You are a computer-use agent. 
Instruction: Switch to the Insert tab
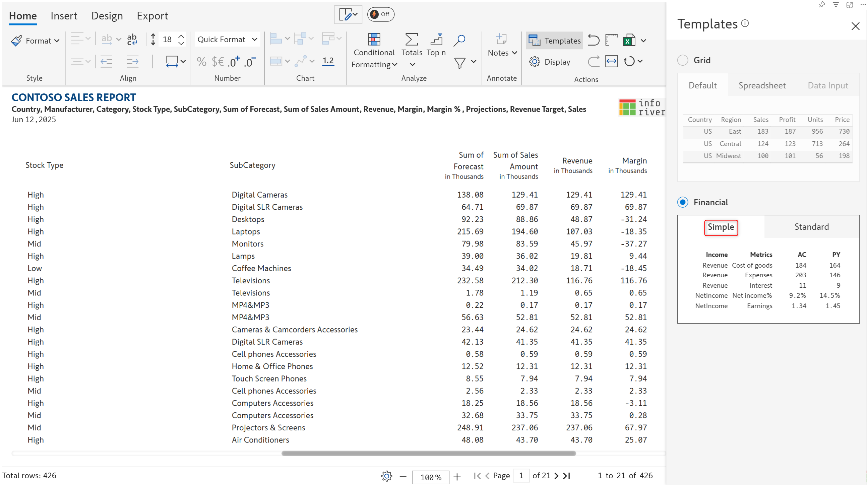point(64,16)
